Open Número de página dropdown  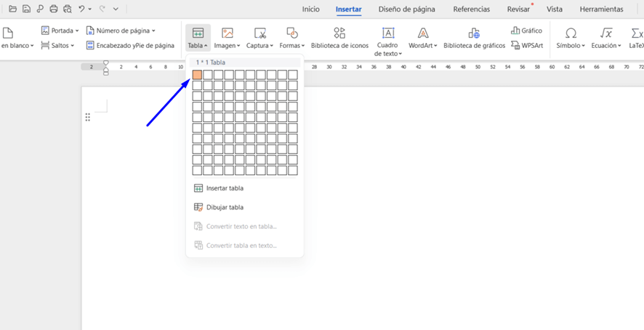click(x=121, y=31)
